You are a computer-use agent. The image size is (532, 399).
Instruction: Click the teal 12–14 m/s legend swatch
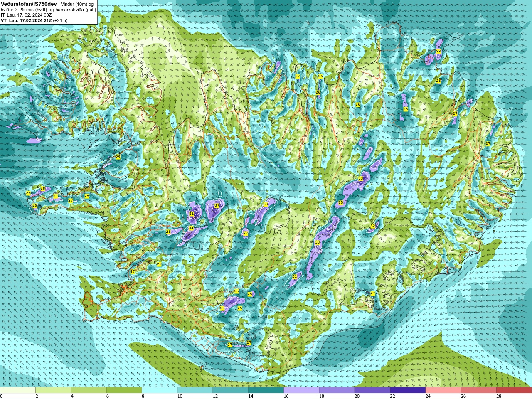[231, 390]
